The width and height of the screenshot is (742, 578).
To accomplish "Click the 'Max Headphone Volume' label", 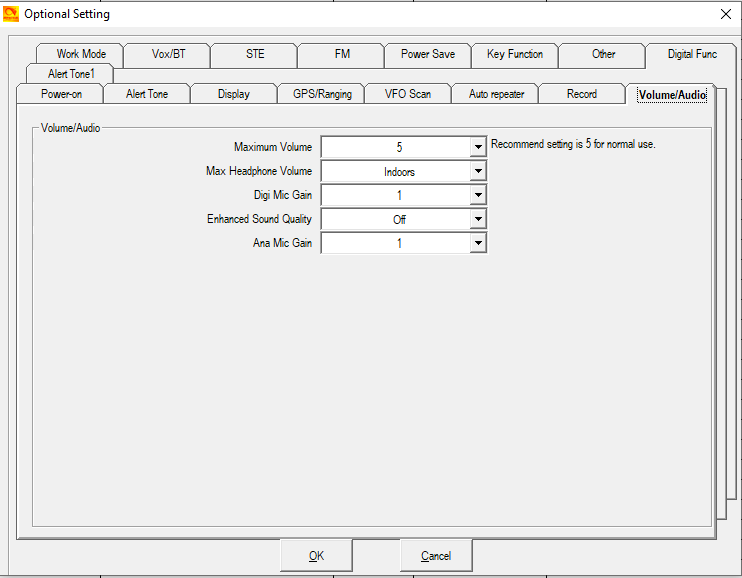I will tap(259, 171).
